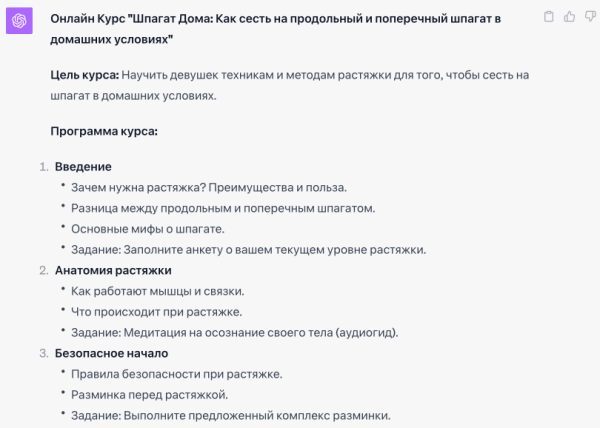
Task: Click the "Медитация на осознание" task line
Action: click(234, 332)
